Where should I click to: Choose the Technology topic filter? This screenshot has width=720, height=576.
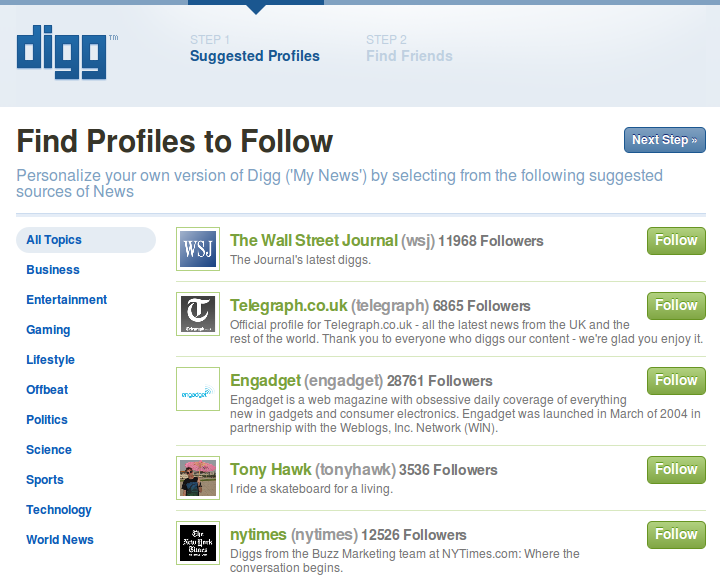[59, 510]
